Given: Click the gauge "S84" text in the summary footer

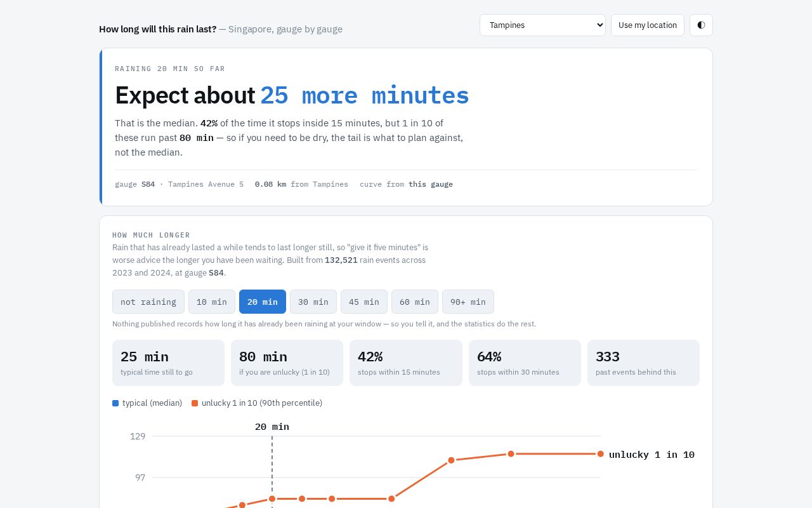Looking at the screenshot, I should coord(148,184).
